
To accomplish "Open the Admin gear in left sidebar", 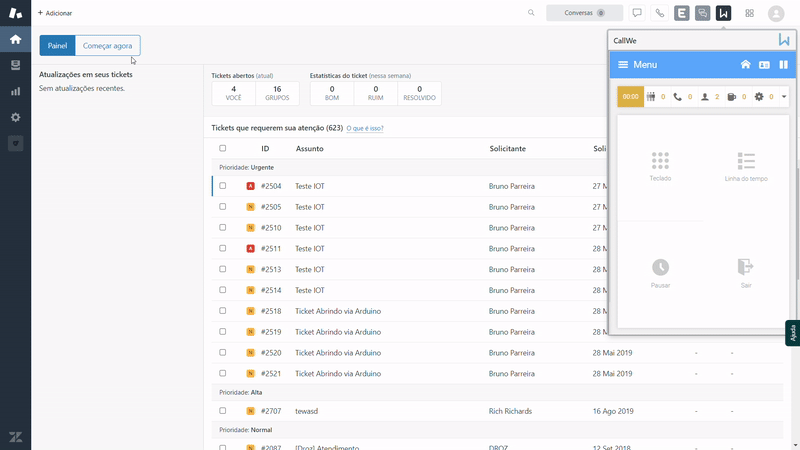I will coord(15,117).
